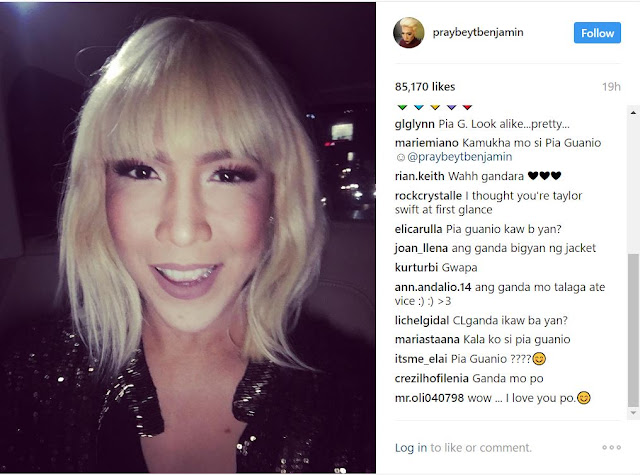The image size is (640, 475).
Task: Click the Log in link
Action: 411,448
